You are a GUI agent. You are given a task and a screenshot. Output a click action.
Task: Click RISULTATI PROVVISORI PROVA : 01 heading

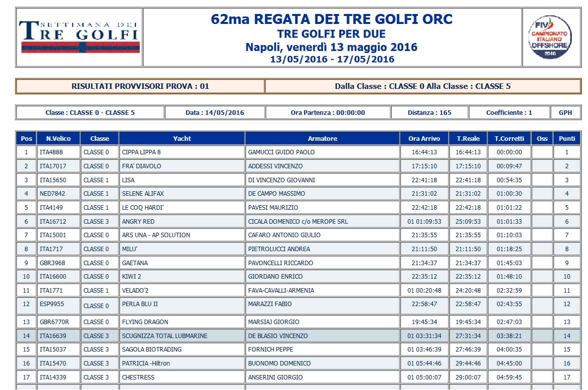[140, 86]
